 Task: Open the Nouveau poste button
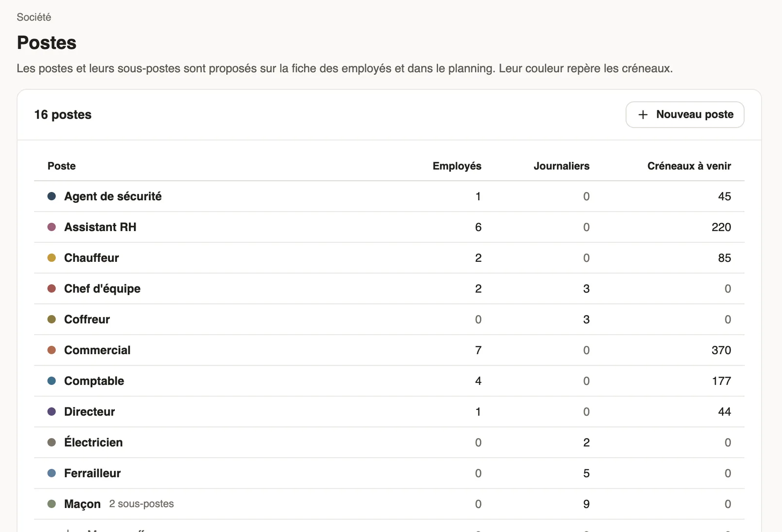click(685, 114)
